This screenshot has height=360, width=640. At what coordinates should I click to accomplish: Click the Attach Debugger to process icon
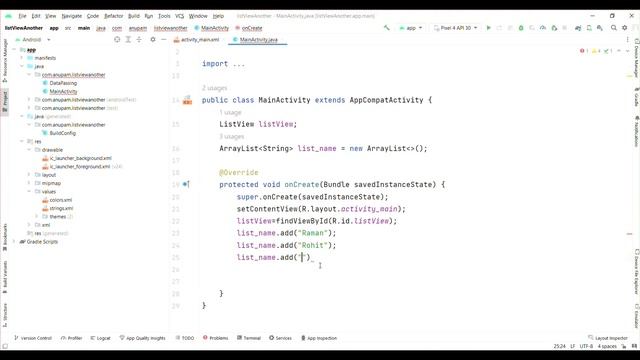(x=554, y=28)
